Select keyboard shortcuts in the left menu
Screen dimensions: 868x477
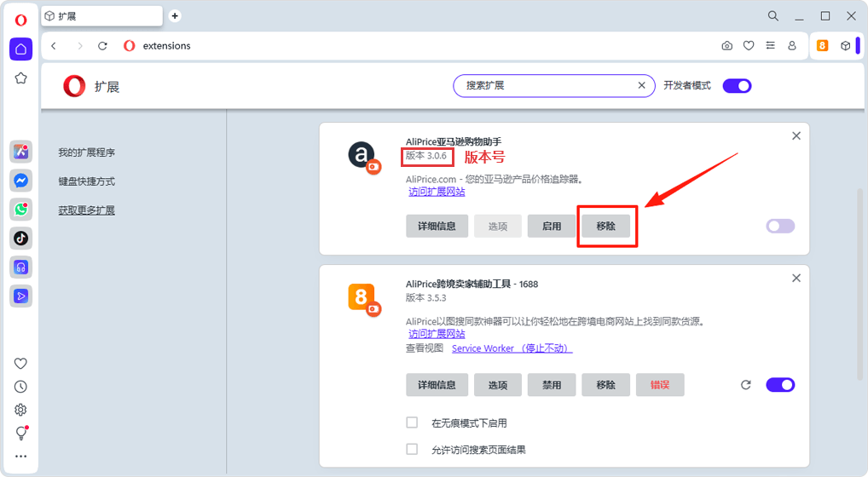click(x=86, y=181)
